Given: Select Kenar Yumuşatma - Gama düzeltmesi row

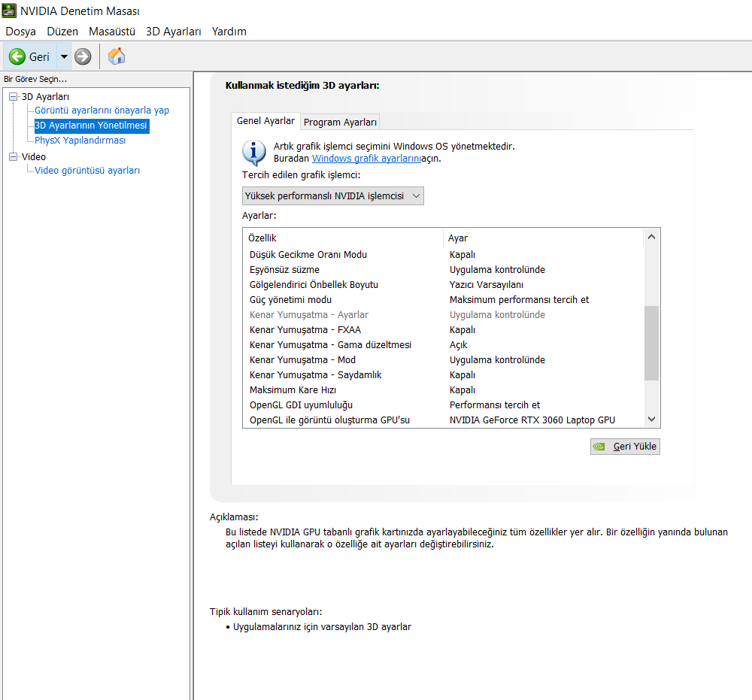Looking at the screenshot, I should pos(444,344).
